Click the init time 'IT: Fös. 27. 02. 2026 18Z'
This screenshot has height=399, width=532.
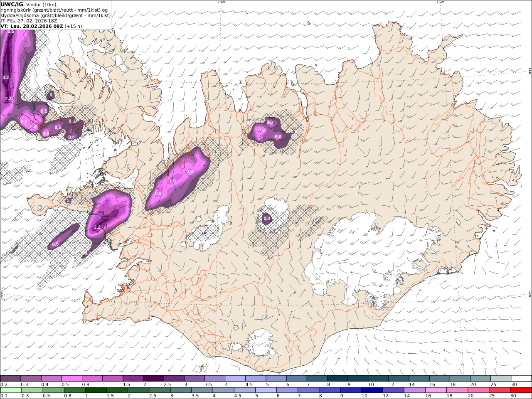click(x=29, y=21)
